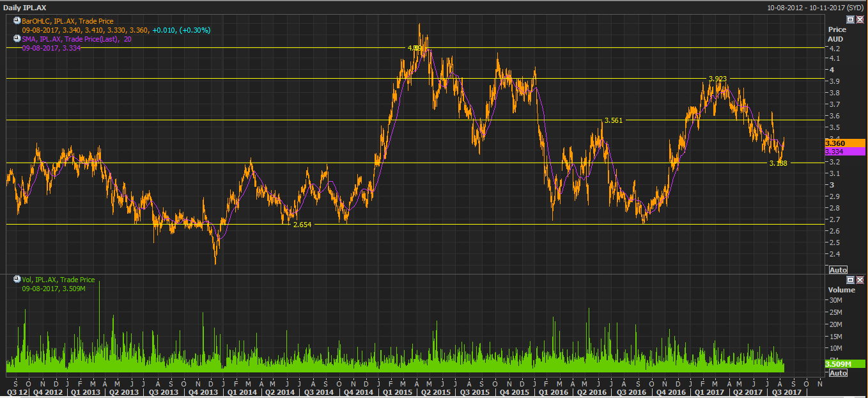Click the Q3 2017 quarter label
Viewport: 868px width, 398px height.
coord(787,392)
